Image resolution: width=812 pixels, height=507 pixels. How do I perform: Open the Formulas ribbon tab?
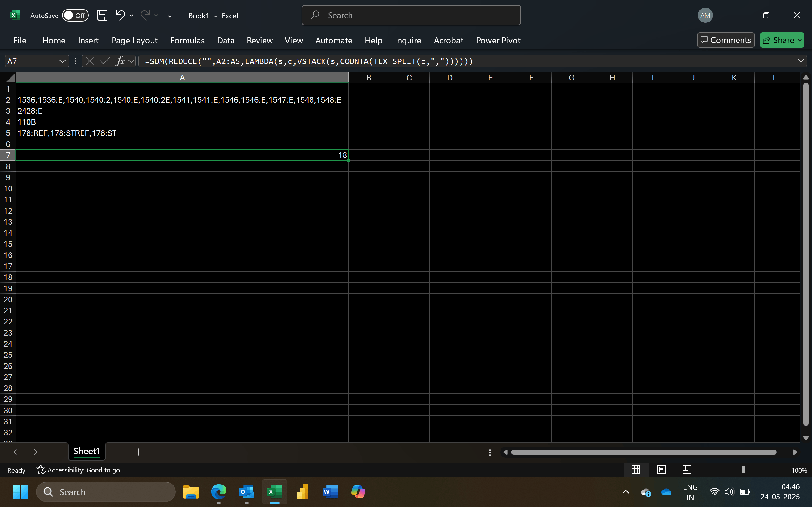click(x=187, y=40)
